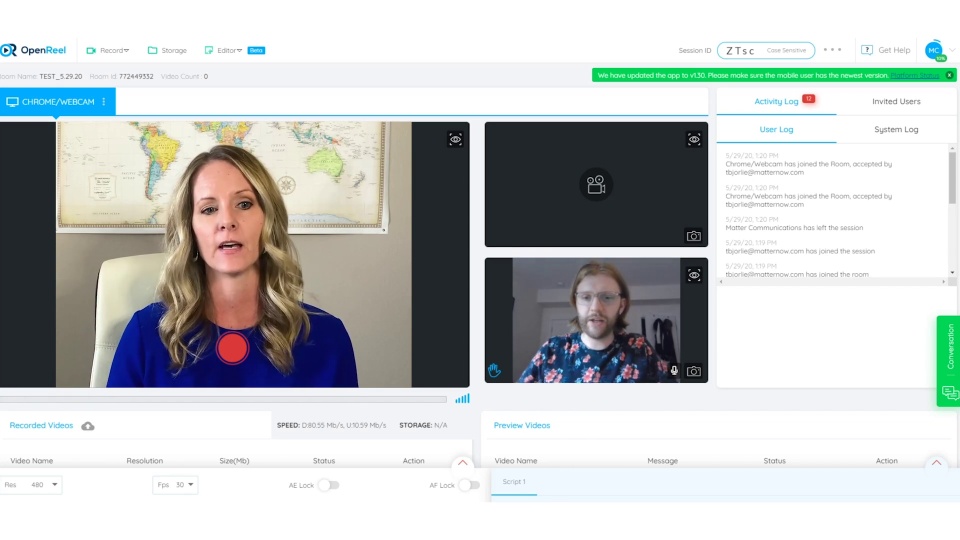Screen dimensions: 960x540
Task: Toggle eye view on bearded man's video
Action: (694, 275)
